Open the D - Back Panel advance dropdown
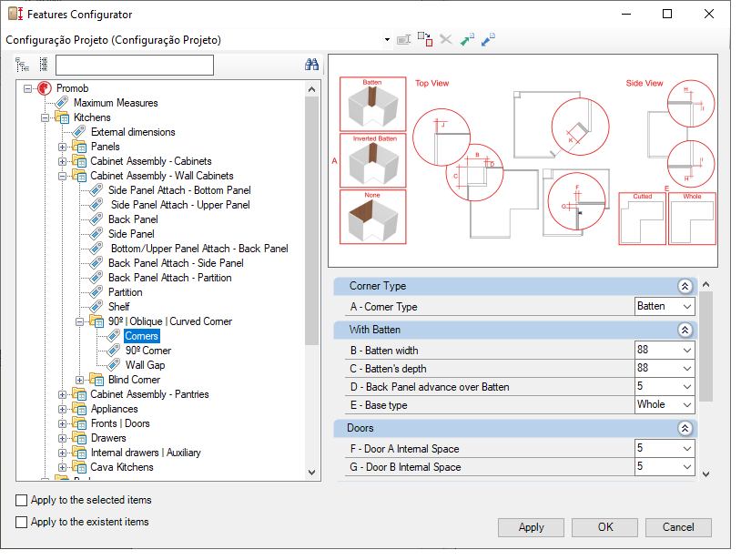The width and height of the screenshot is (741, 560). (687, 387)
